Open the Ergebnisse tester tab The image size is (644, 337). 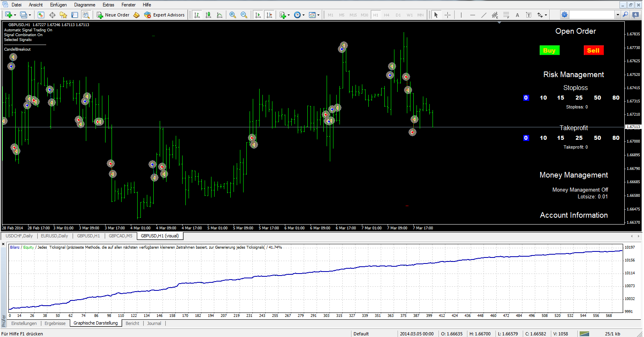click(55, 323)
